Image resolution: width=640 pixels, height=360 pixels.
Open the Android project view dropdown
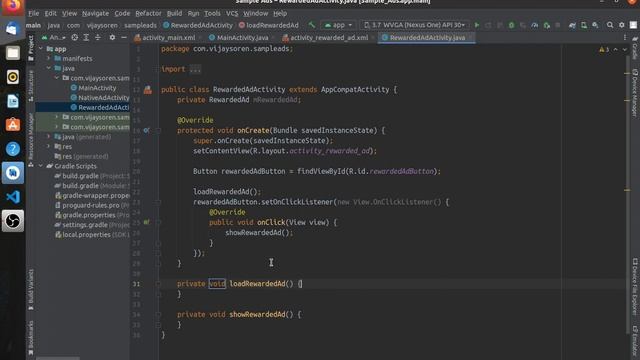54,38
